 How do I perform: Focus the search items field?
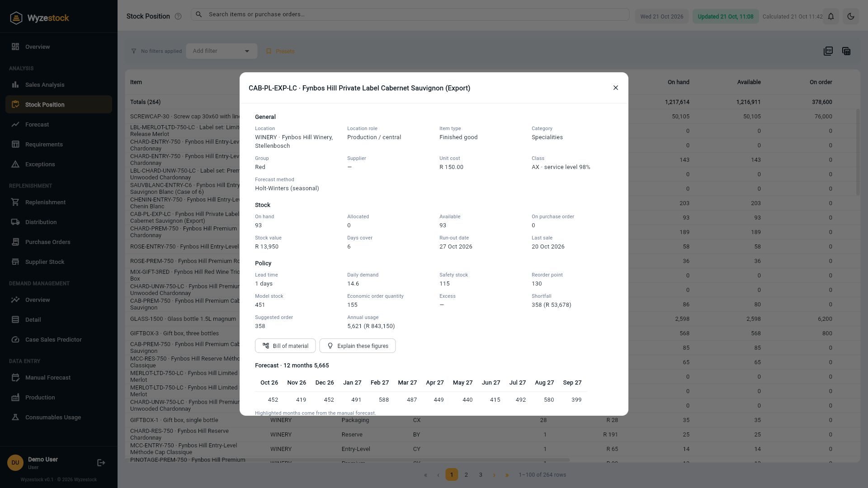click(x=410, y=14)
